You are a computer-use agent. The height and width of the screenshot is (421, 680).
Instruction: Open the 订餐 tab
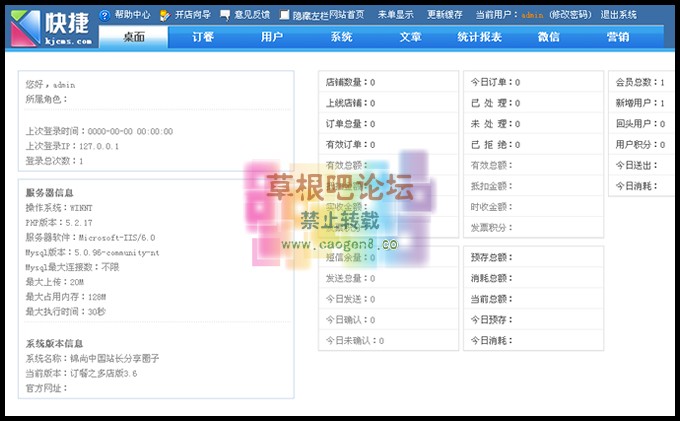(x=203, y=37)
